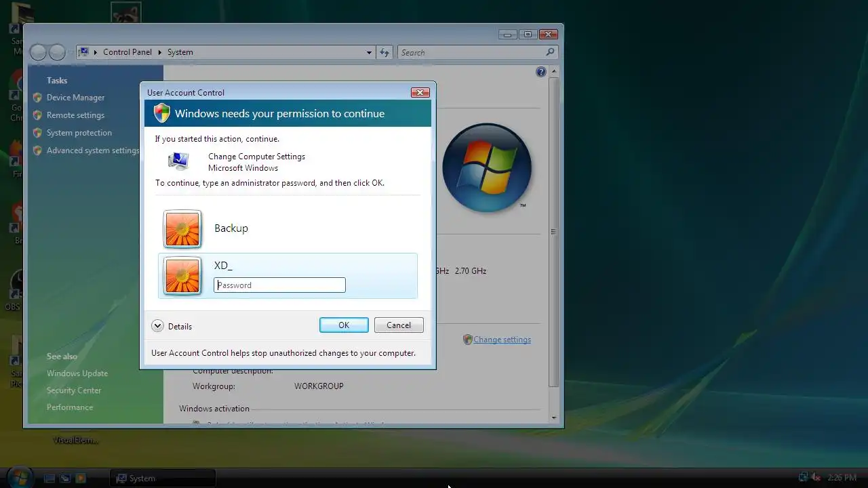Open Performance under See also
Viewport: 868px width, 488px height.
[70, 407]
